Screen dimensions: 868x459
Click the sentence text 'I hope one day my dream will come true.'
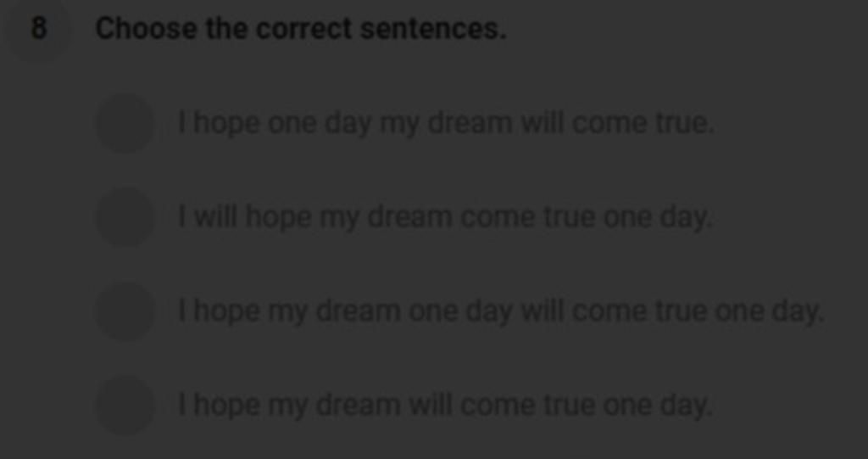(x=446, y=123)
